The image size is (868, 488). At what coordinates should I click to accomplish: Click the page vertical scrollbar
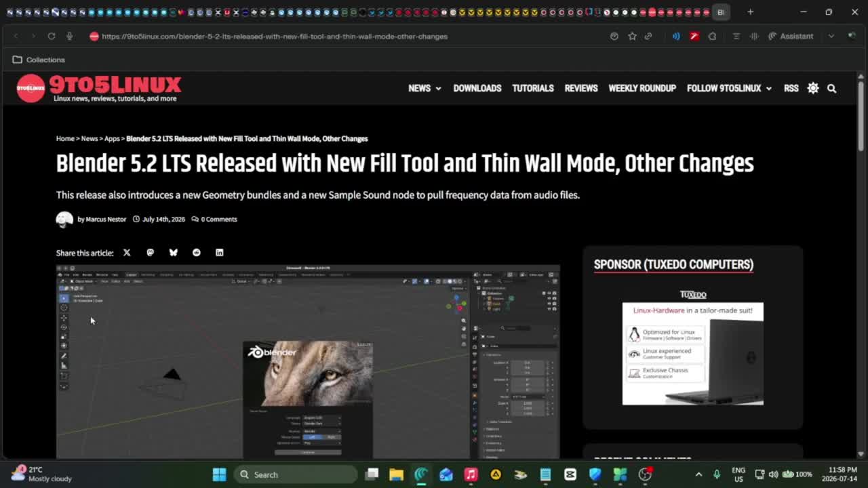click(861, 115)
